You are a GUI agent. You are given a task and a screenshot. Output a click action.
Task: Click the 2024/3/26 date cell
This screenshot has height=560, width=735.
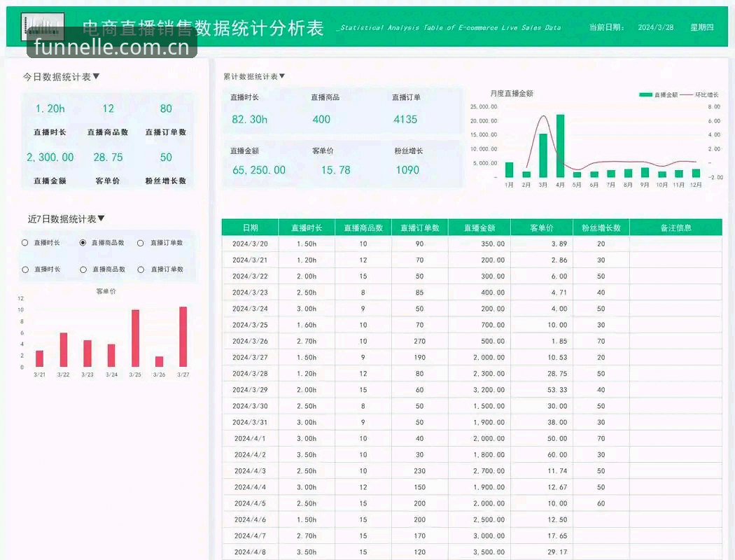tap(251, 341)
